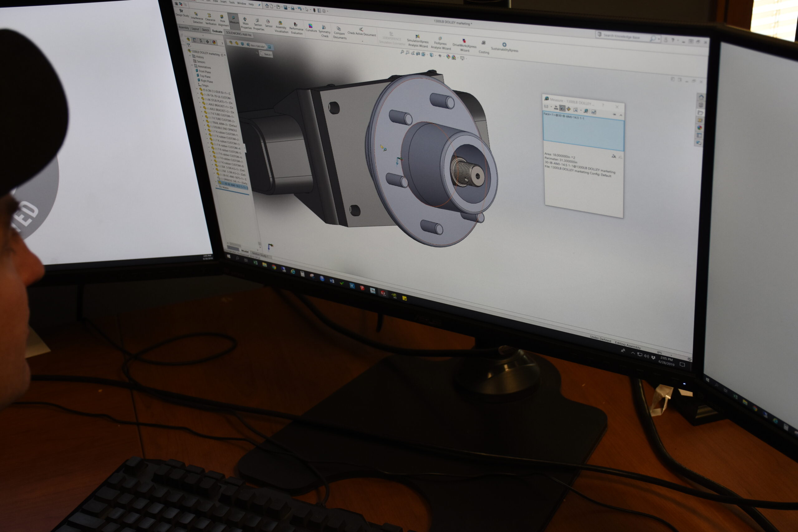Show DimXpertManager tab
The width and height of the screenshot is (798, 532).
pos(207,42)
